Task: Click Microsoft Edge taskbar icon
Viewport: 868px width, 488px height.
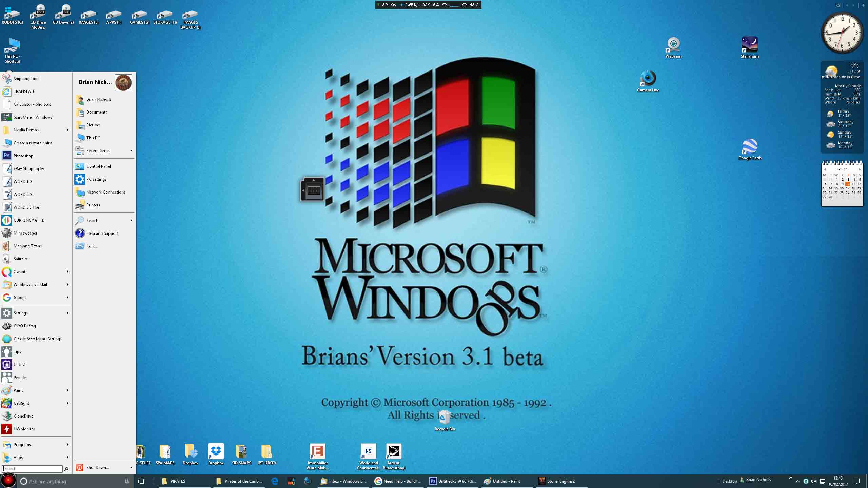Action: [x=275, y=481]
